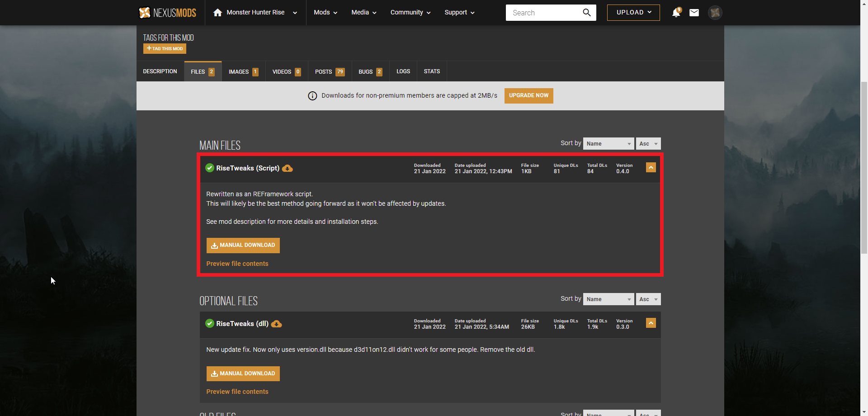Screen dimensions: 868x416
Task: Click the Unique DLs value 1.8k
Action: click(559, 327)
